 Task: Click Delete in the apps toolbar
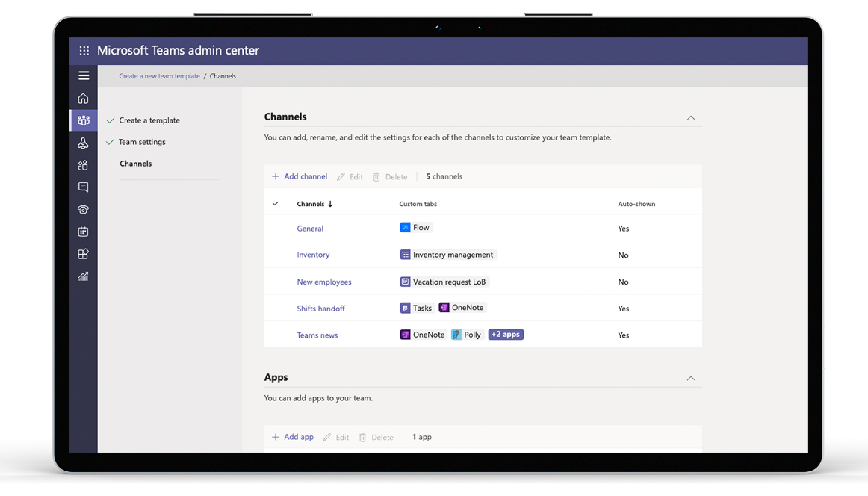coord(376,437)
